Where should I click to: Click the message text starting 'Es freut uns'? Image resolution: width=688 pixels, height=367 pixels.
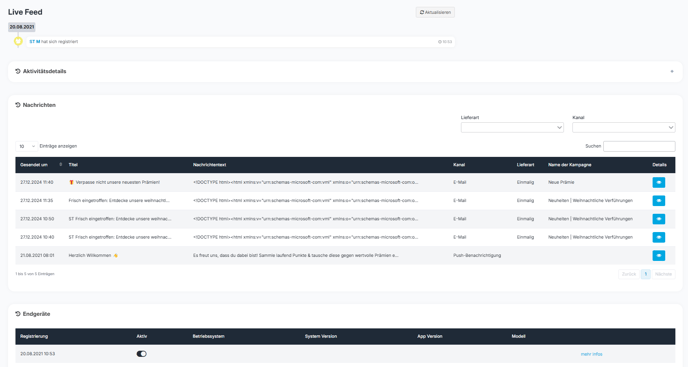(x=296, y=255)
